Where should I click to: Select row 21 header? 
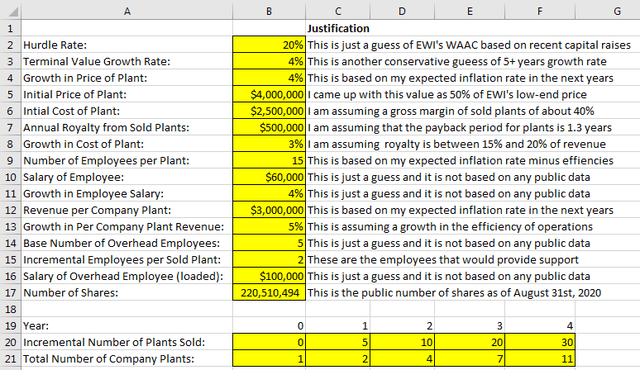click(x=11, y=359)
